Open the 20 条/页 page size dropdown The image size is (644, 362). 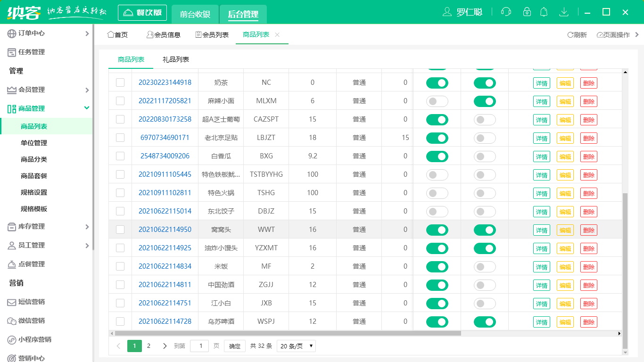tap(296, 346)
